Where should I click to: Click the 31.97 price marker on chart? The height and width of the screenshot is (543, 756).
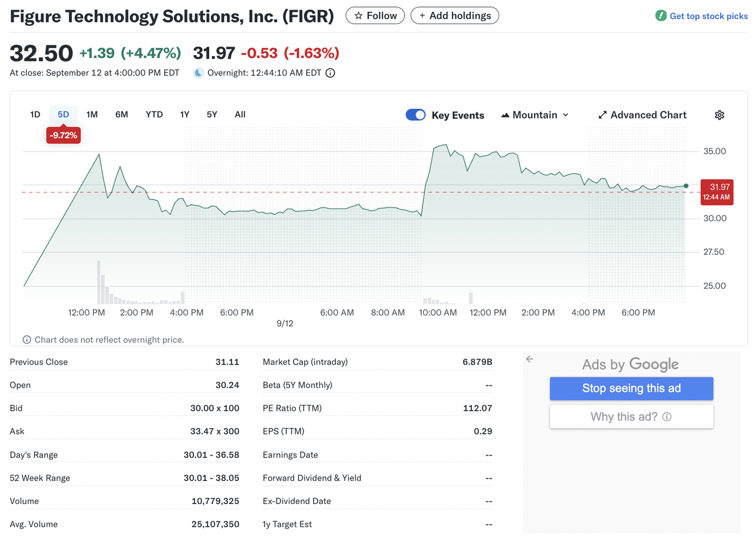[x=716, y=192]
